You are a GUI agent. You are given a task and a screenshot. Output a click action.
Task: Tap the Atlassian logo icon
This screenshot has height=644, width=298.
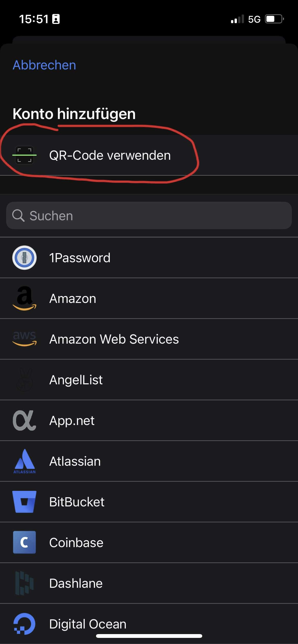coord(24,461)
